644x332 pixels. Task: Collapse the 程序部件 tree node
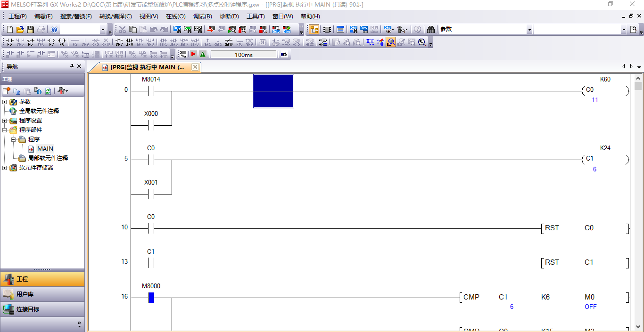tap(5, 130)
